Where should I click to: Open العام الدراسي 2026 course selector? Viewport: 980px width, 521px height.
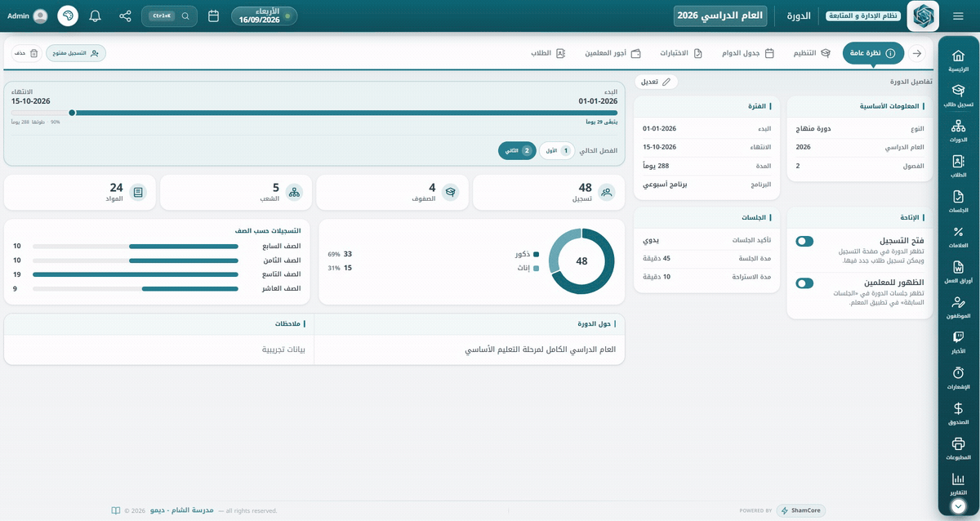tap(721, 16)
